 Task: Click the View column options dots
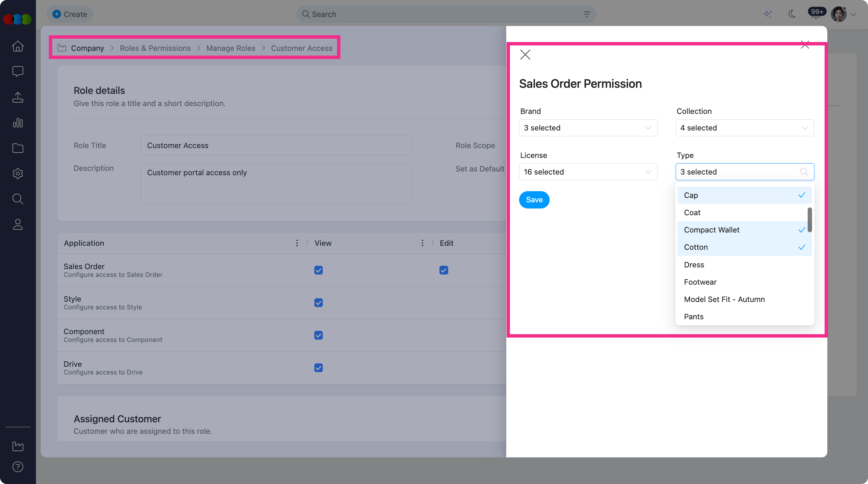pos(422,243)
